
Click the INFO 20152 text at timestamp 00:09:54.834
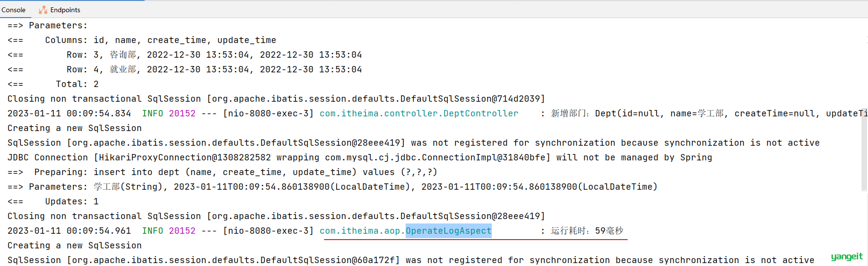click(x=169, y=113)
